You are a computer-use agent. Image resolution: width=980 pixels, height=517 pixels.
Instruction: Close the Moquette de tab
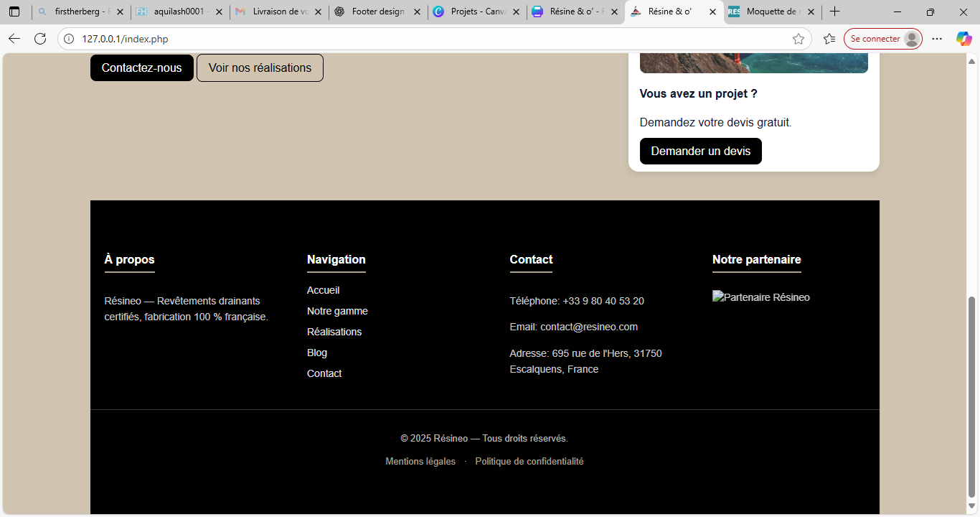(x=811, y=11)
